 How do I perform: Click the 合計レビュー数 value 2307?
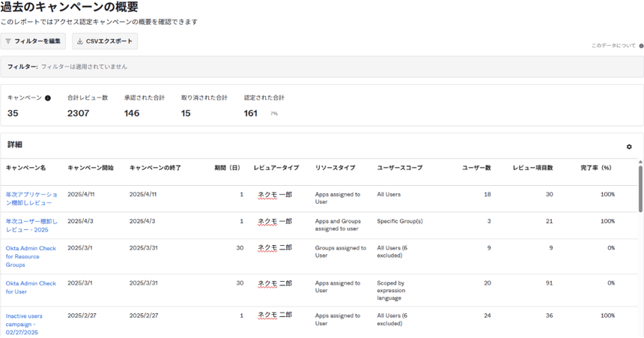pos(79,113)
